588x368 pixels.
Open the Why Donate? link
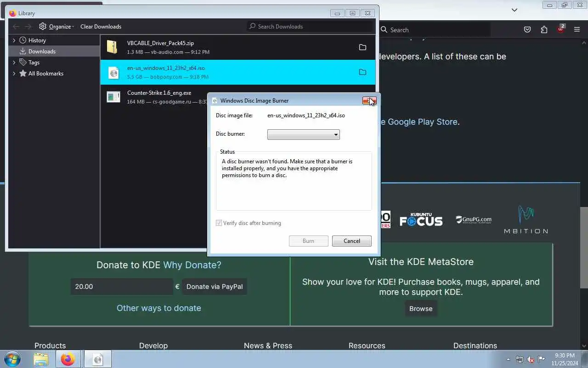[192, 265]
